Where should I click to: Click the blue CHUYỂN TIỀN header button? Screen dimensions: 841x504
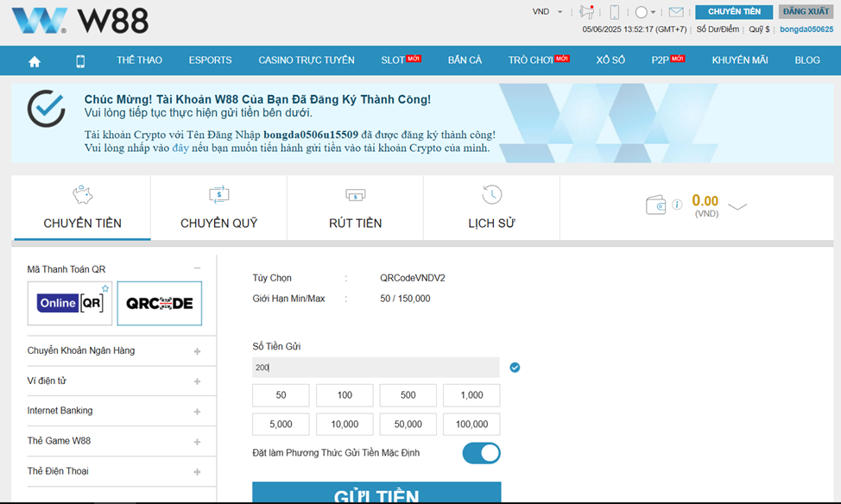click(x=734, y=12)
